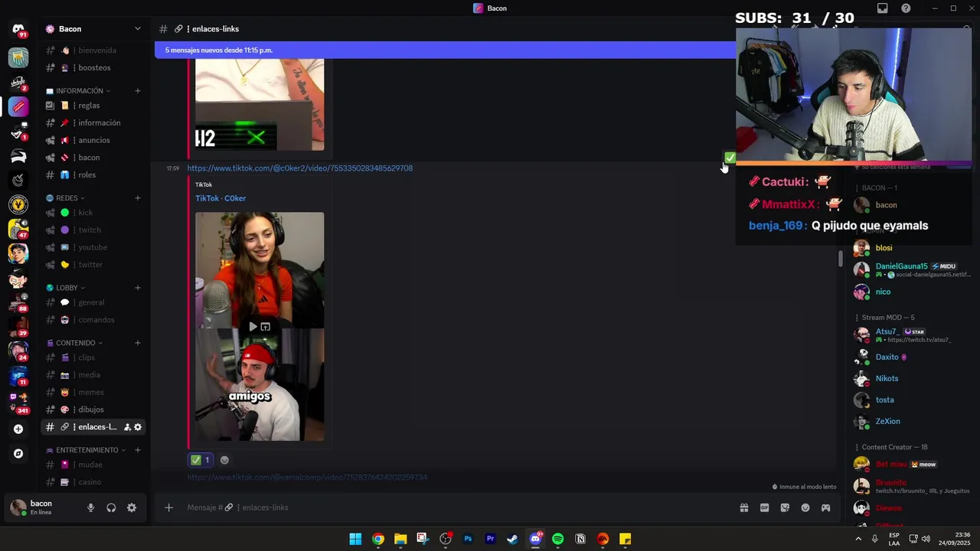Add channel to CONTENIDO category
The height and width of the screenshot is (551, 980).
point(138,343)
